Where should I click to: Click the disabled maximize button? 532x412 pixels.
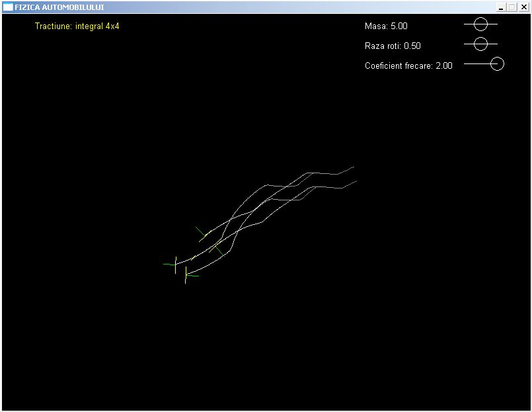(512, 7)
